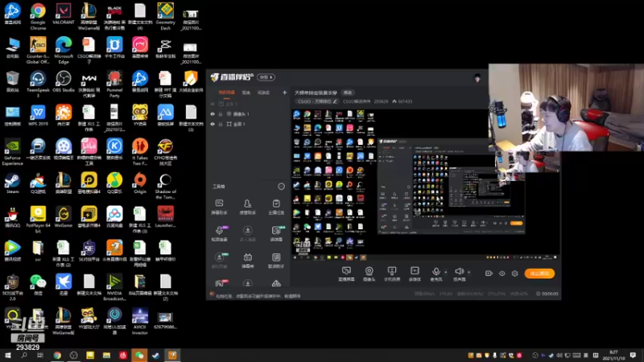Viewport: 644px width, 362px height.
Task: Toggle lock on camera 1 source
Action: pyautogui.click(x=220, y=114)
